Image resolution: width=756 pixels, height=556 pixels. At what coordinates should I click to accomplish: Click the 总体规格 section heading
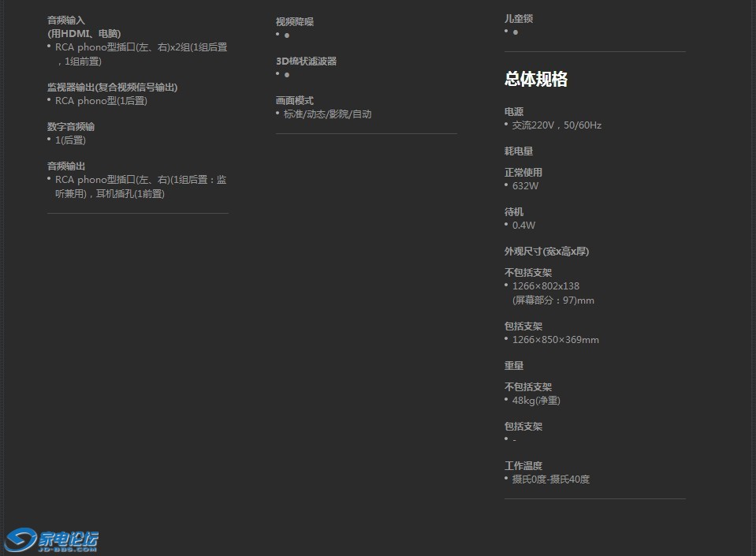(x=536, y=79)
